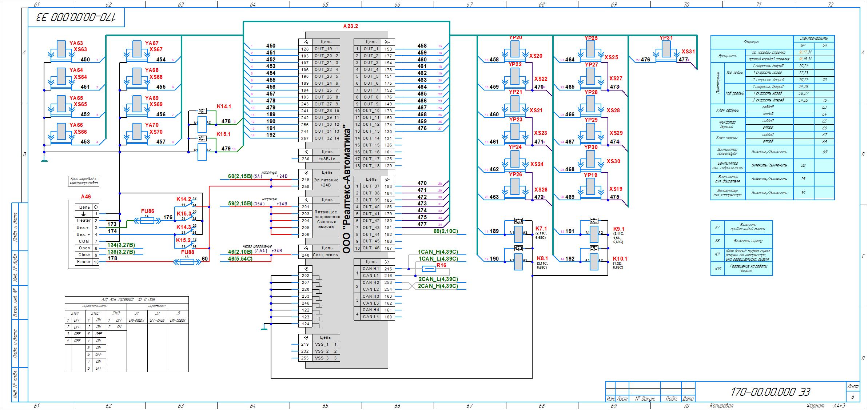Screen dimensions: 868x410
Task: Click the FU88 fuse symbol
Action: (187, 262)
